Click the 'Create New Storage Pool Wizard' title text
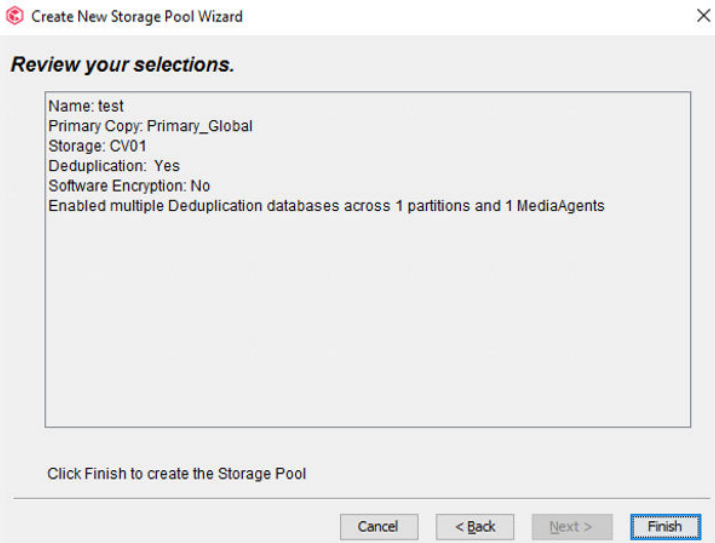The image size is (715, 543). click(137, 16)
